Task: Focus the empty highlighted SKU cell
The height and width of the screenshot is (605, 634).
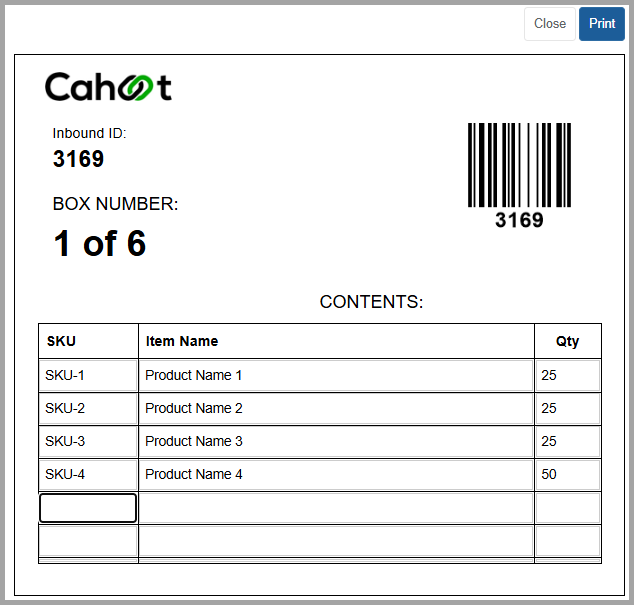Action: coord(88,508)
